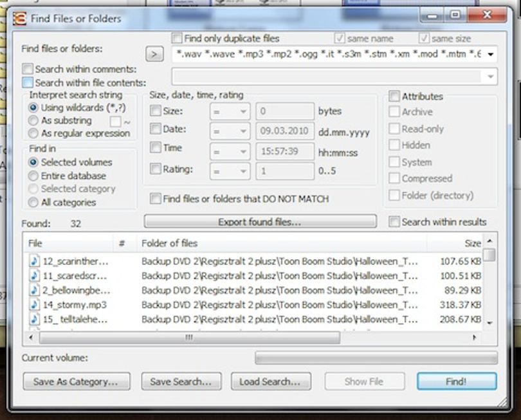Image resolution: width=521 pixels, height=420 pixels.
Task: Sort results by Folder of files column
Action: (x=282, y=243)
